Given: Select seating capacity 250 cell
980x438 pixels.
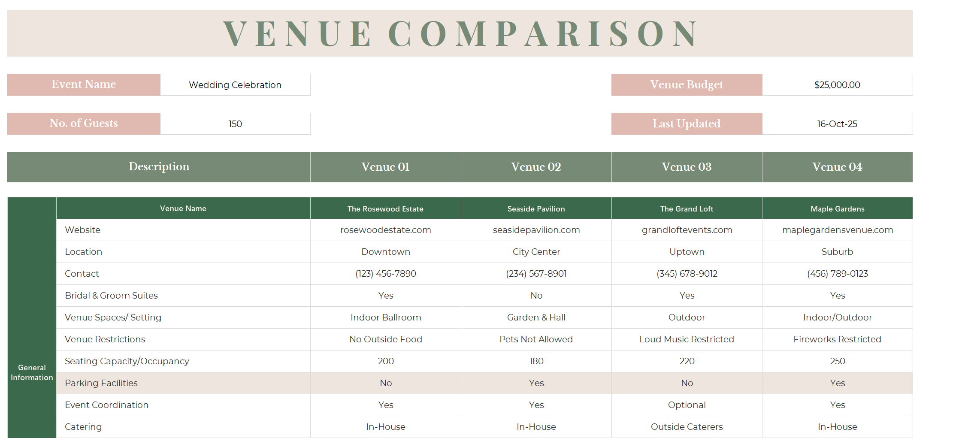Looking at the screenshot, I should click(837, 361).
